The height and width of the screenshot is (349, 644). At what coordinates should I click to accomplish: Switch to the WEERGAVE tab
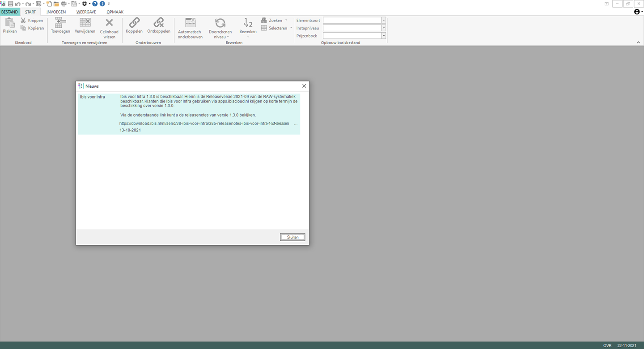point(86,12)
